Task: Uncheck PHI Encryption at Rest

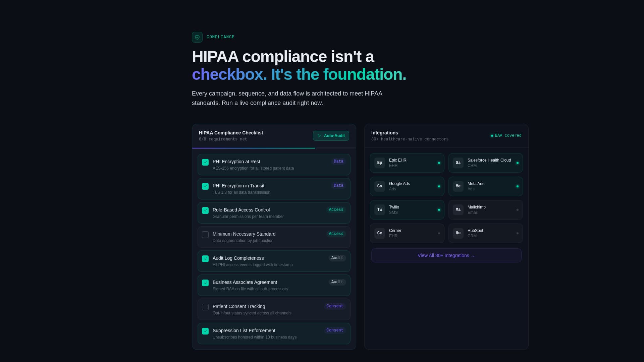Action: click(x=205, y=162)
